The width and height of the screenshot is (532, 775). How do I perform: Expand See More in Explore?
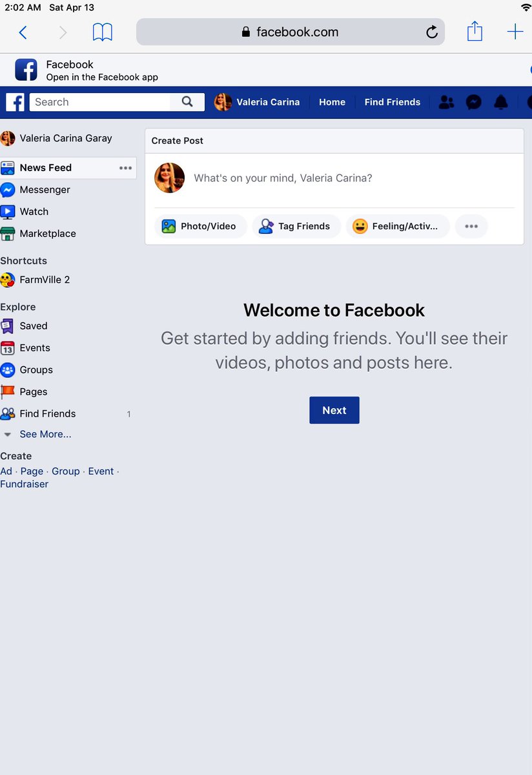pos(45,435)
